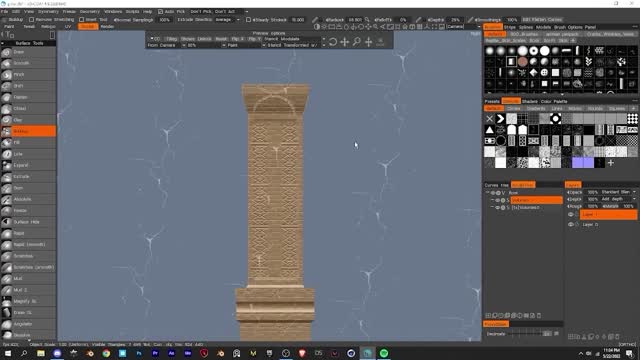Toggle Remove Stretching checkbox

point(31,19)
